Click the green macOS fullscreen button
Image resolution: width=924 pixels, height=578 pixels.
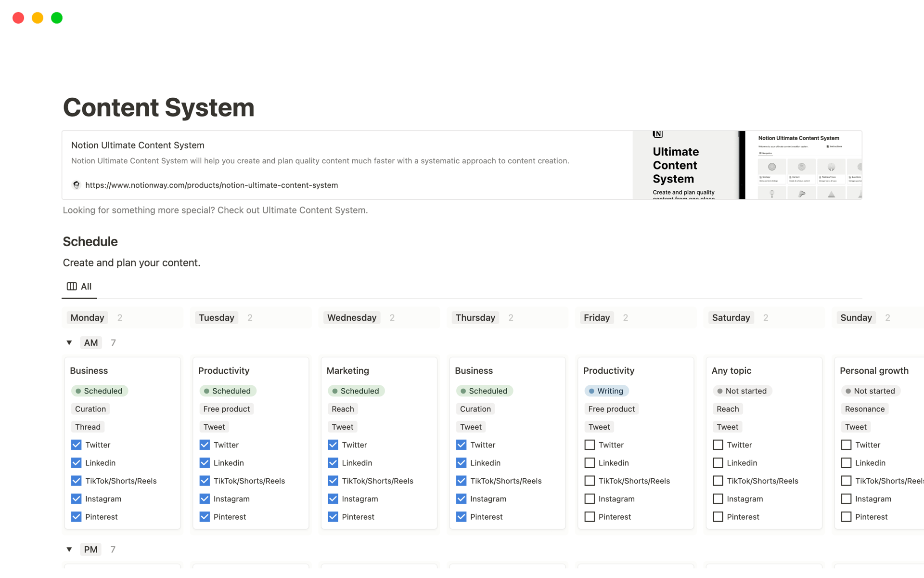[x=57, y=18]
